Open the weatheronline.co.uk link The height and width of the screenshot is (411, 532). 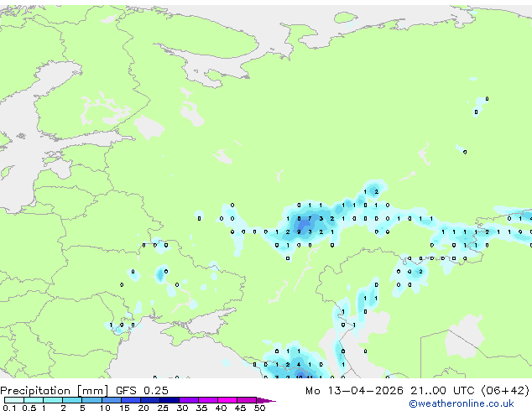coord(462,403)
